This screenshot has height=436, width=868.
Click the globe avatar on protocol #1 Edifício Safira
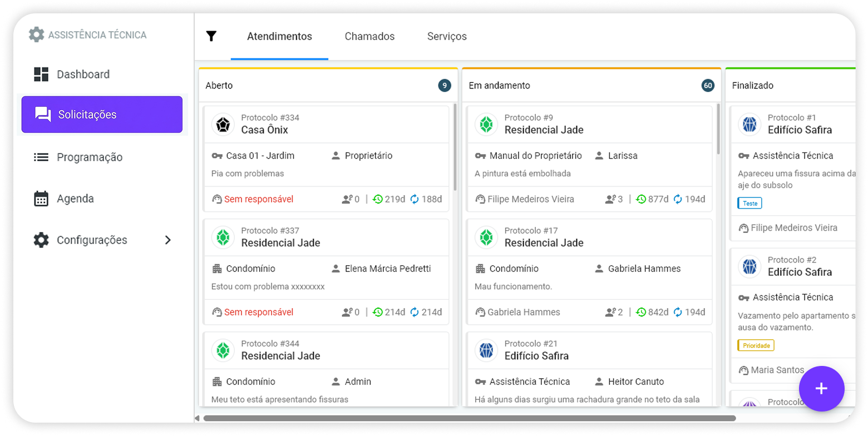point(749,125)
